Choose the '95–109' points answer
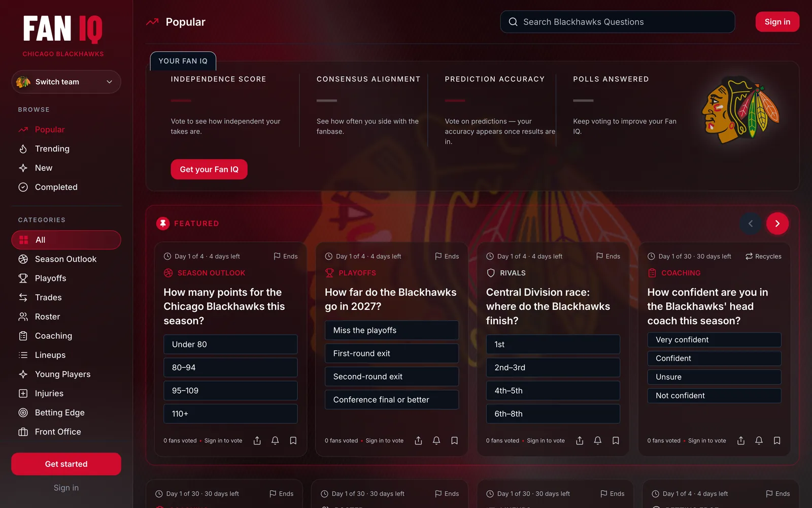The width and height of the screenshot is (812, 508). point(230,391)
